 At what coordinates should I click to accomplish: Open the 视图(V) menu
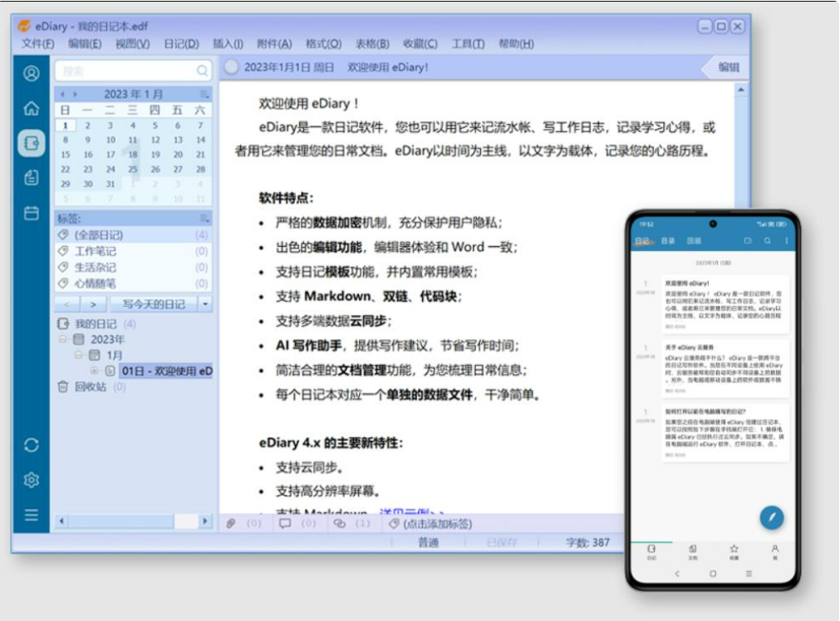tap(132, 43)
